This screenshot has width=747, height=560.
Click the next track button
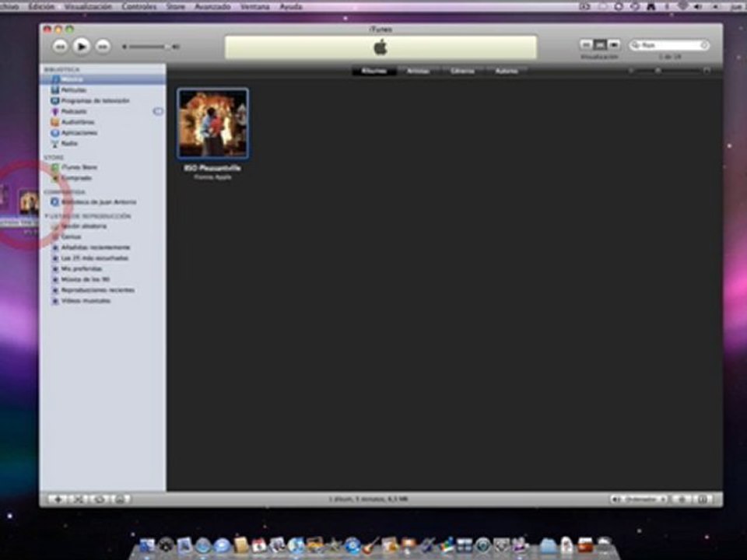click(x=103, y=47)
